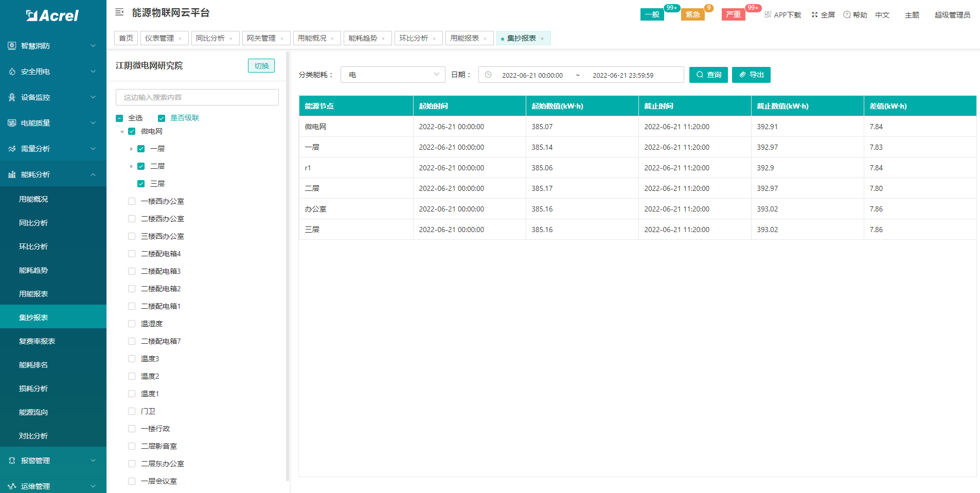
Task: Close the 用能报表 tab
Action: (x=485, y=39)
